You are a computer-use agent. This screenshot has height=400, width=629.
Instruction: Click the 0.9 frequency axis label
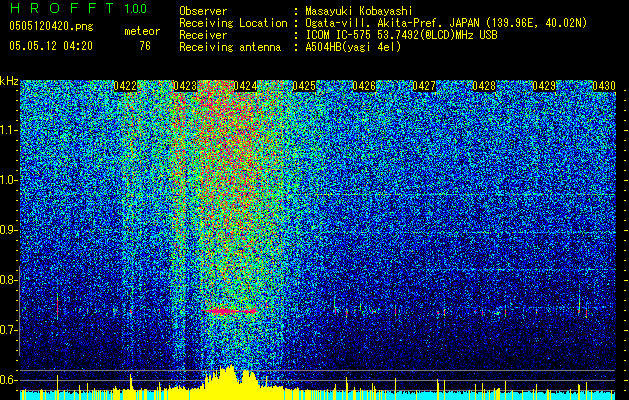click(7, 230)
